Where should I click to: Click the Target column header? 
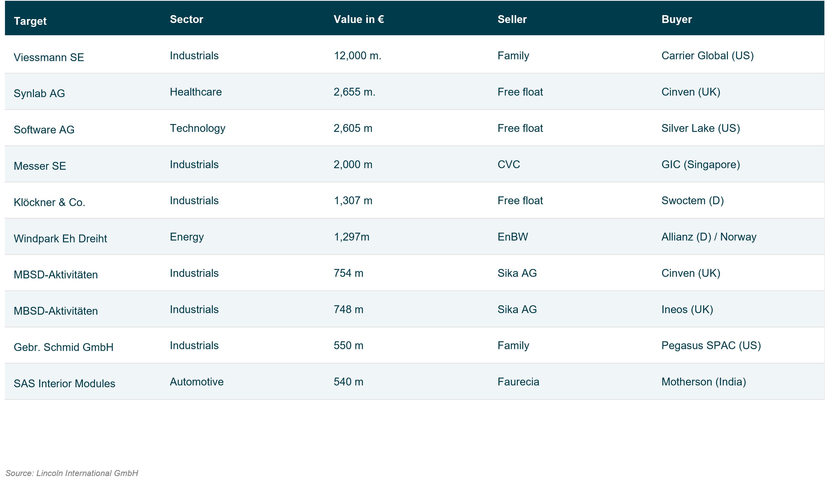coord(30,21)
